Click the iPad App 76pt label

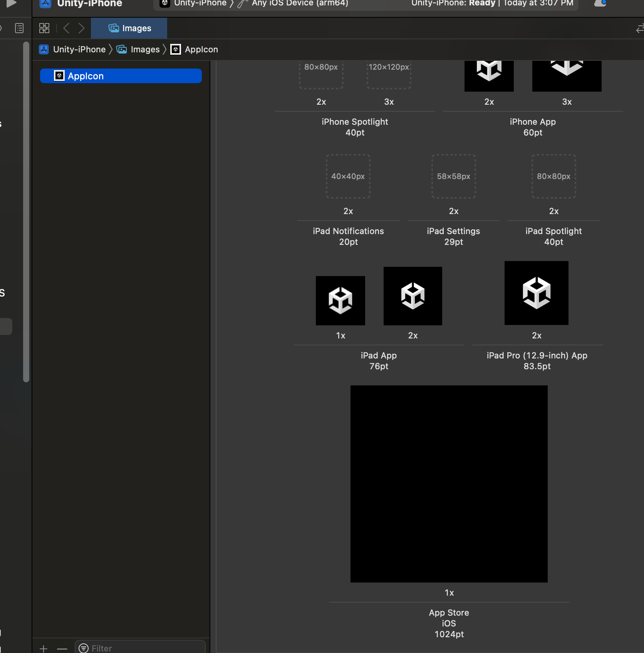point(379,361)
